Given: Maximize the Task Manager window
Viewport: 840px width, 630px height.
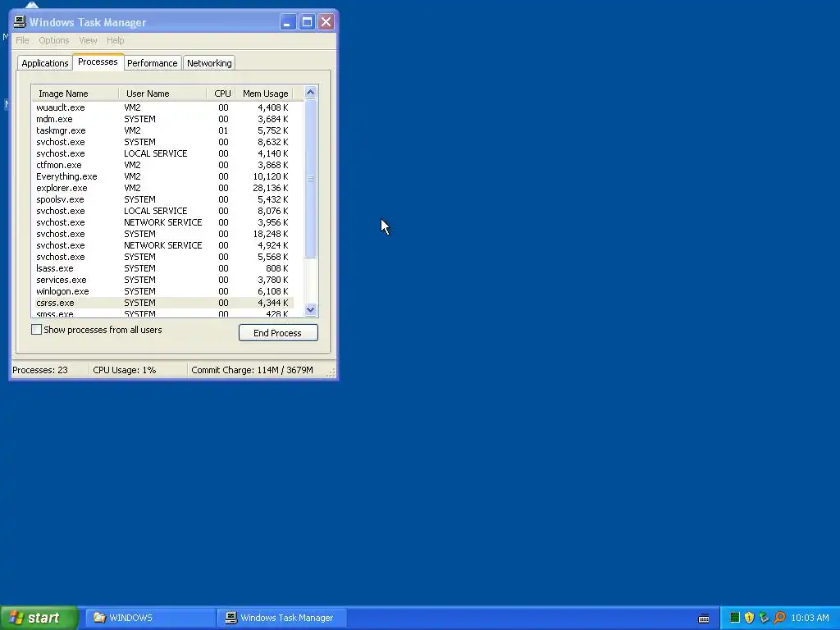Looking at the screenshot, I should [307, 22].
